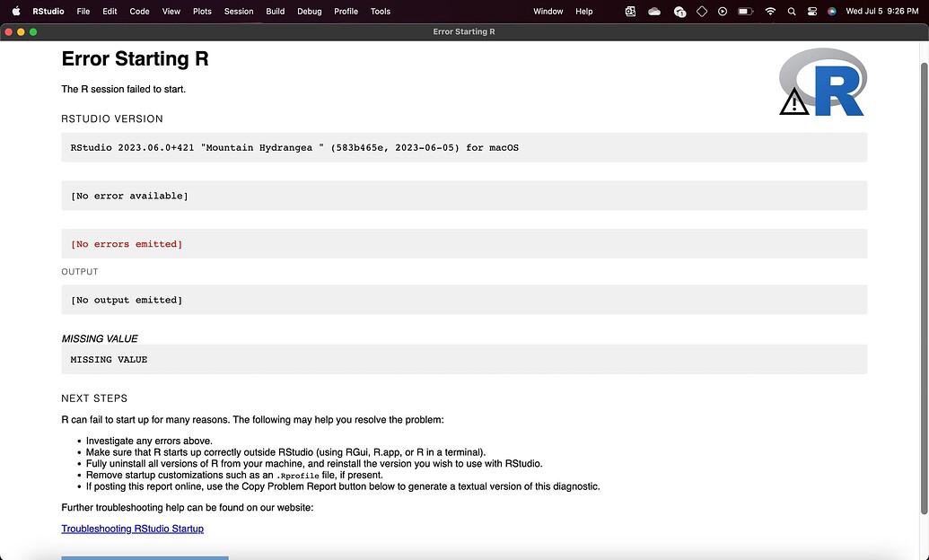Open the Build menu

(x=275, y=12)
